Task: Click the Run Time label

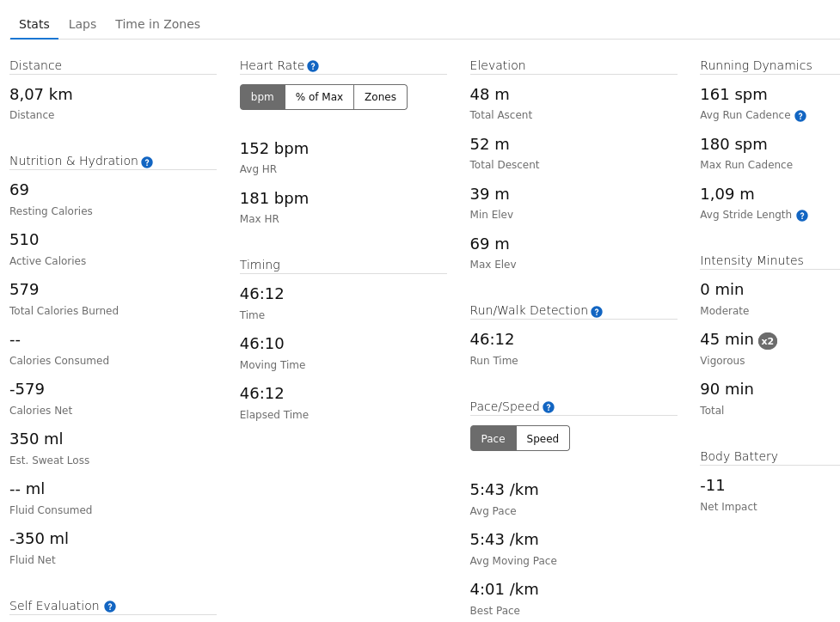Action: click(494, 360)
